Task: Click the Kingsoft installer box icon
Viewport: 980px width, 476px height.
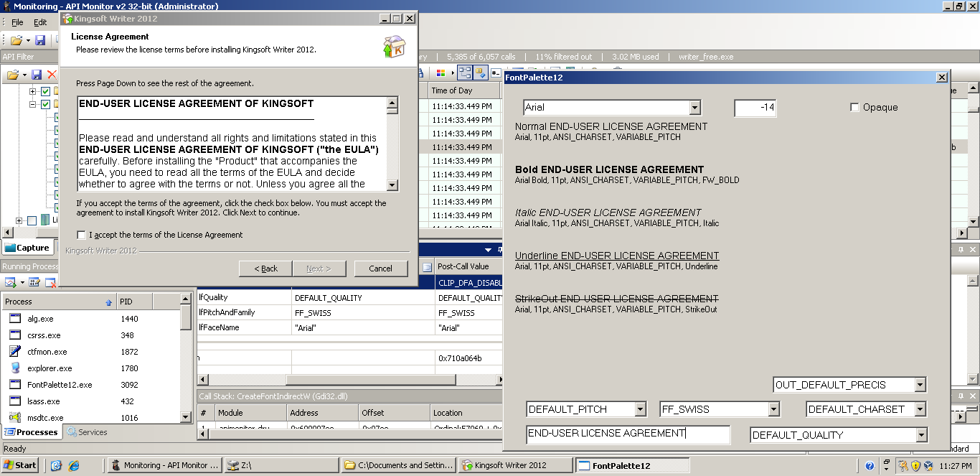Action: pos(394,46)
